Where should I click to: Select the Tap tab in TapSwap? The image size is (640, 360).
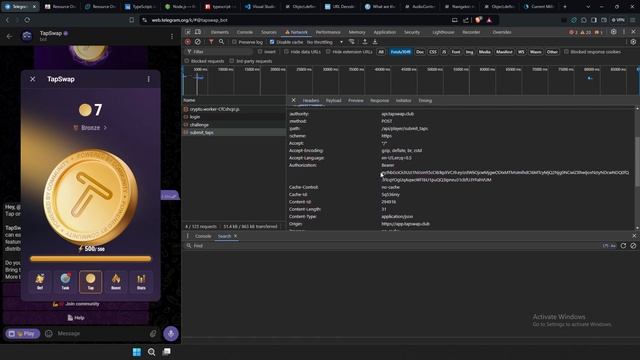pos(91,281)
